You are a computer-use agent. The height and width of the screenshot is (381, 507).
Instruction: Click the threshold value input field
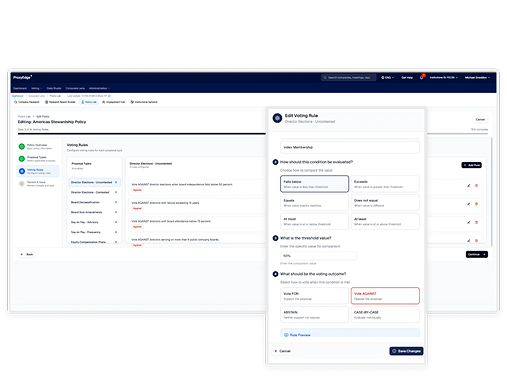coord(318,256)
